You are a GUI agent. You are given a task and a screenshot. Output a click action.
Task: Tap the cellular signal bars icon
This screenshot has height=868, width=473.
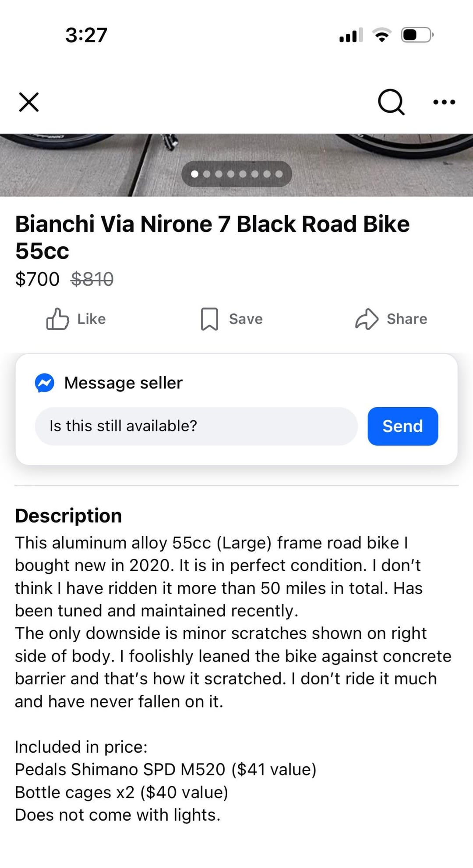point(351,35)
